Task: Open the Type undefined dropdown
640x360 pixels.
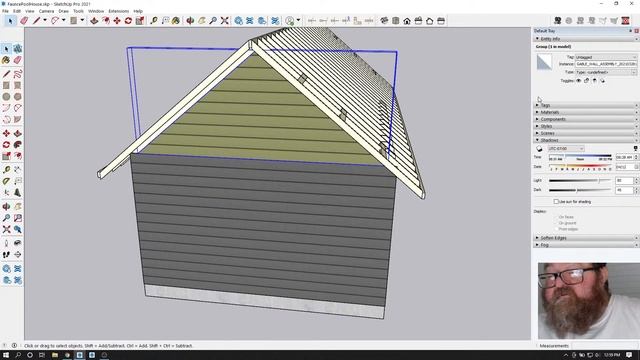Action: pyautogui.click(x=606, y=72)
